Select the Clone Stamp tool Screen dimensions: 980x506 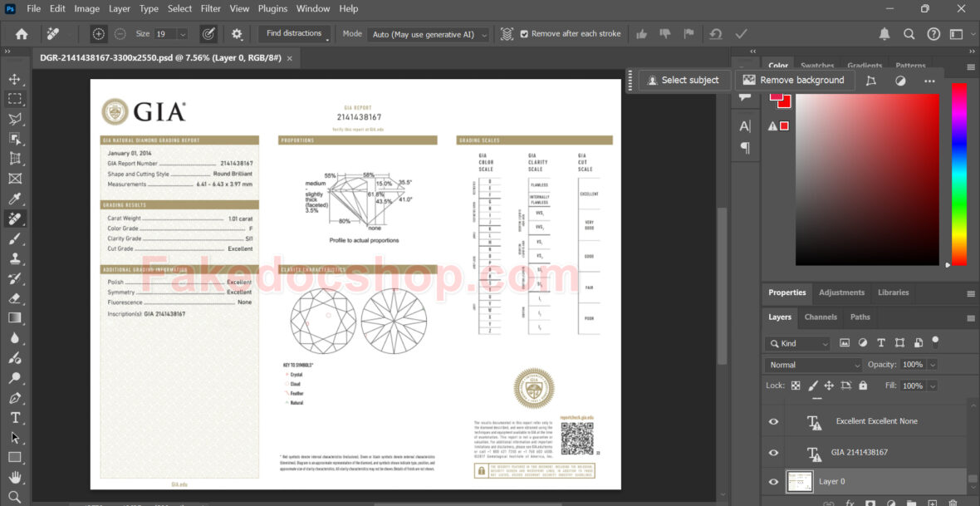pyautogui.click(x=12, y=258)
